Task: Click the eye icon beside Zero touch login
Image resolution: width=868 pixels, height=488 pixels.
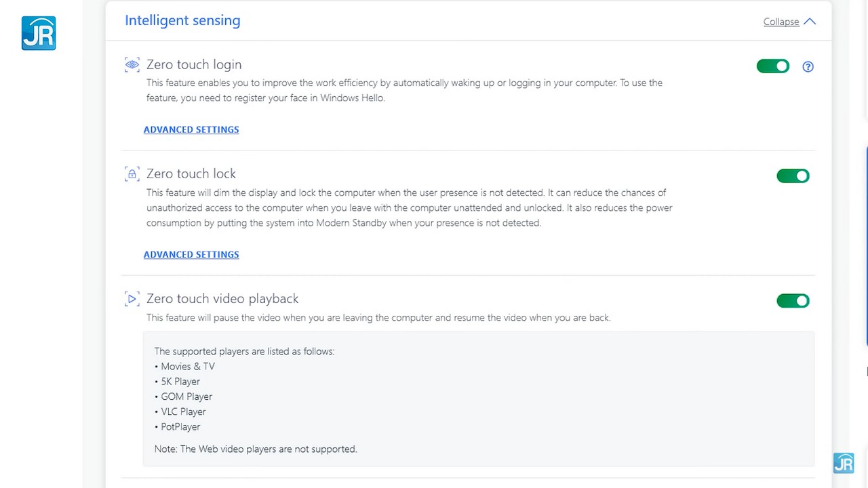Action: tap(132, 64)
